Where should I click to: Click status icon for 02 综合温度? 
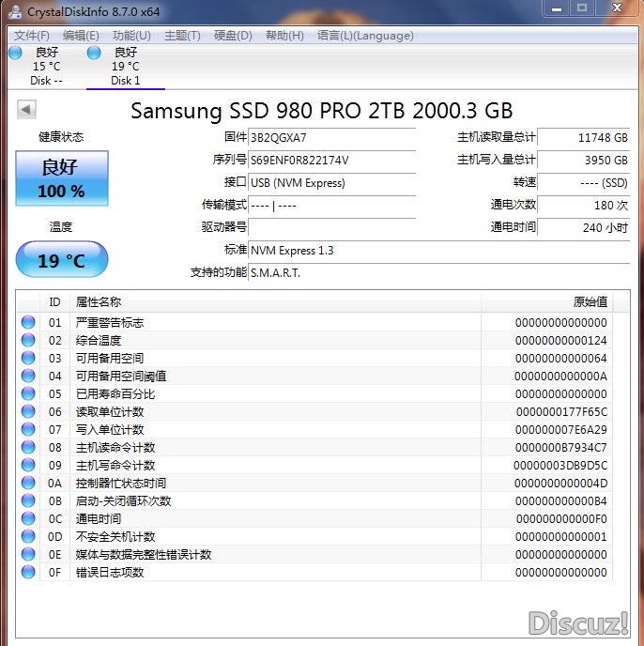click(28, 340)
